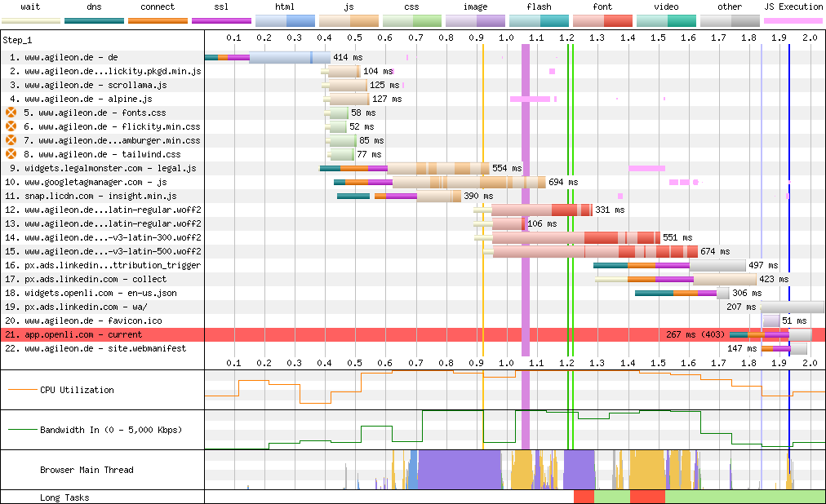Viewport: 826px width, 504px height.
Task: Click the video legend color bar
Action: [666, 21]
